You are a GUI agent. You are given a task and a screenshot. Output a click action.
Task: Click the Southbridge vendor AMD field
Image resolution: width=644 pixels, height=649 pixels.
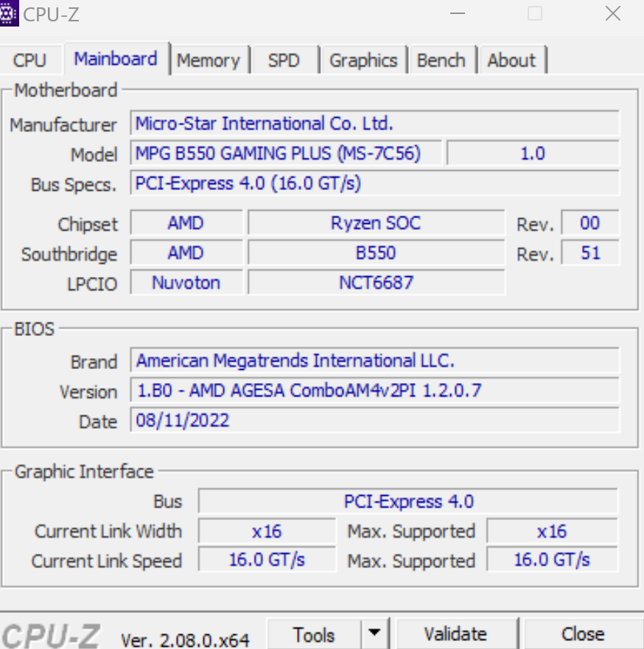coord(186,253)
